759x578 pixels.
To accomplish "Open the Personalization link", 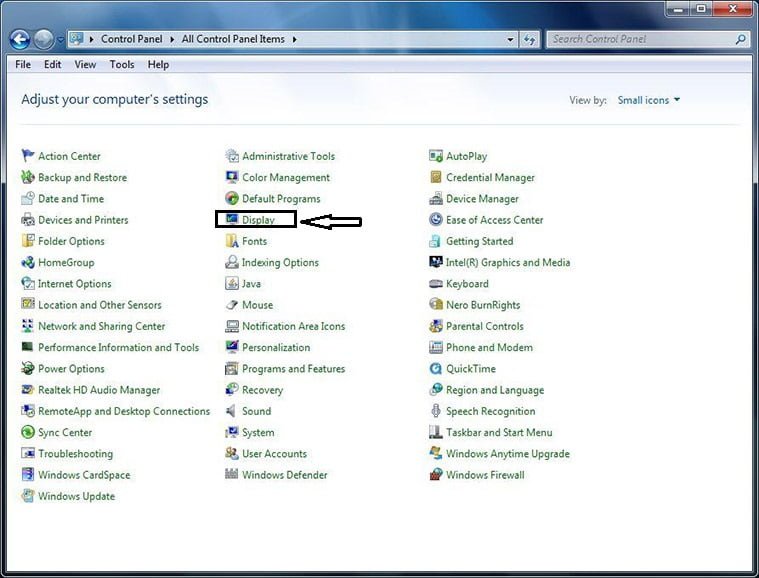I will [276, 347].
